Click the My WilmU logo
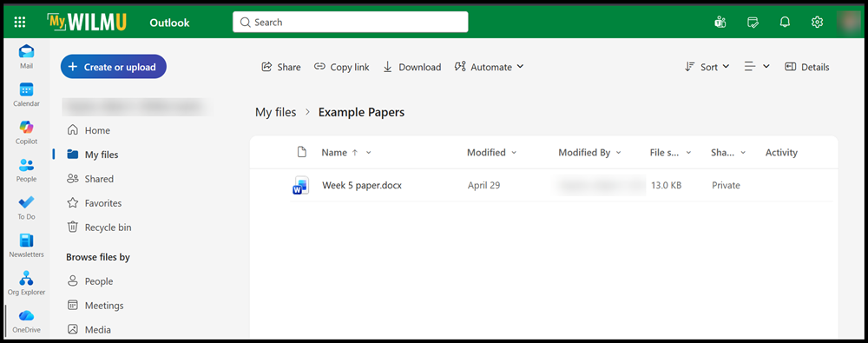 [x=87, y=23]
